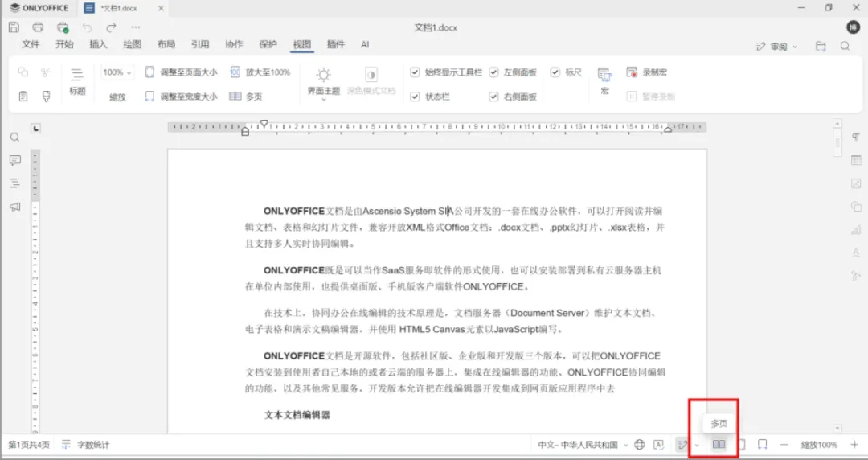868x460 pixels.
Task: Click the vertical scrollbar down arrow
Action: pos(837,429)
